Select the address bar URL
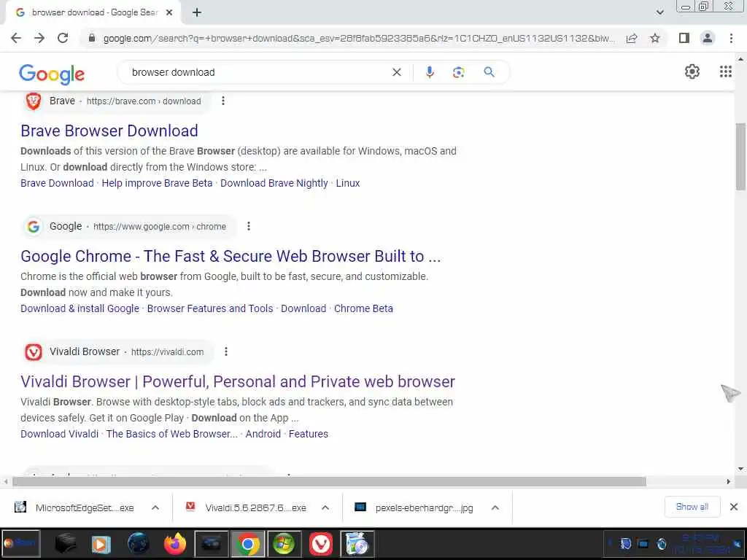 tap(358, 38)
